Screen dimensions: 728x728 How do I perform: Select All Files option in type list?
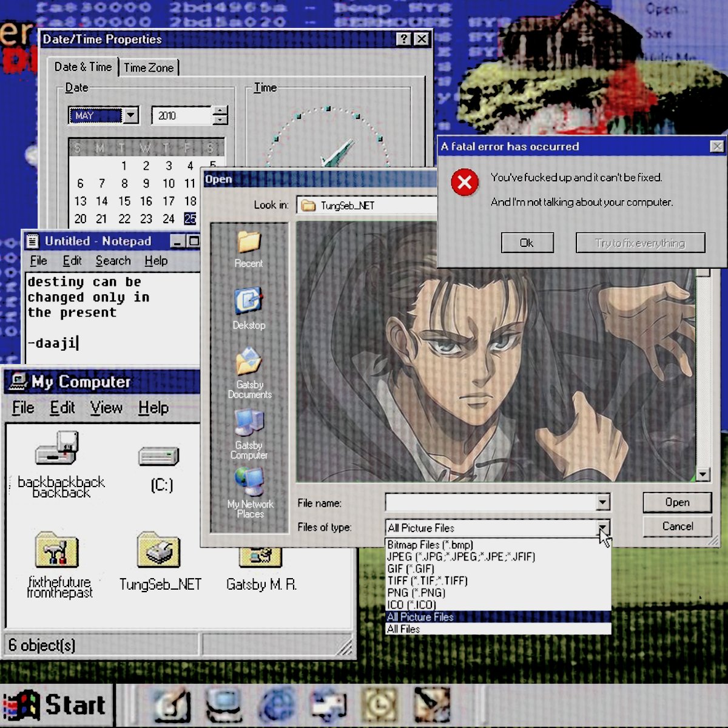(x=498, y=629)
